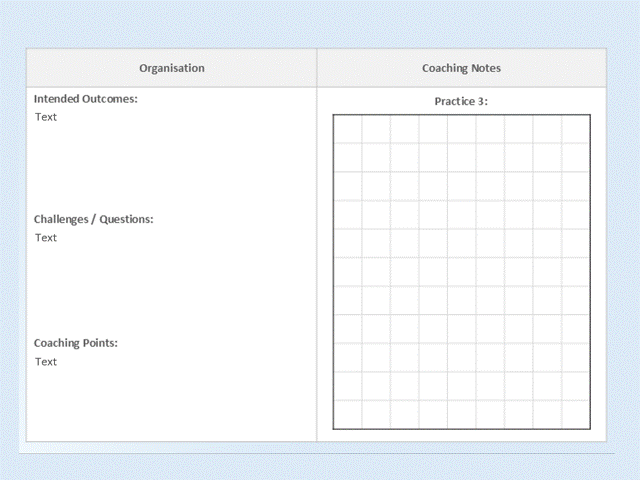This screenshot has height=480, width=640.
Task: Click the Text placeholder under Intended Outcomes
Action: (46, 117)
